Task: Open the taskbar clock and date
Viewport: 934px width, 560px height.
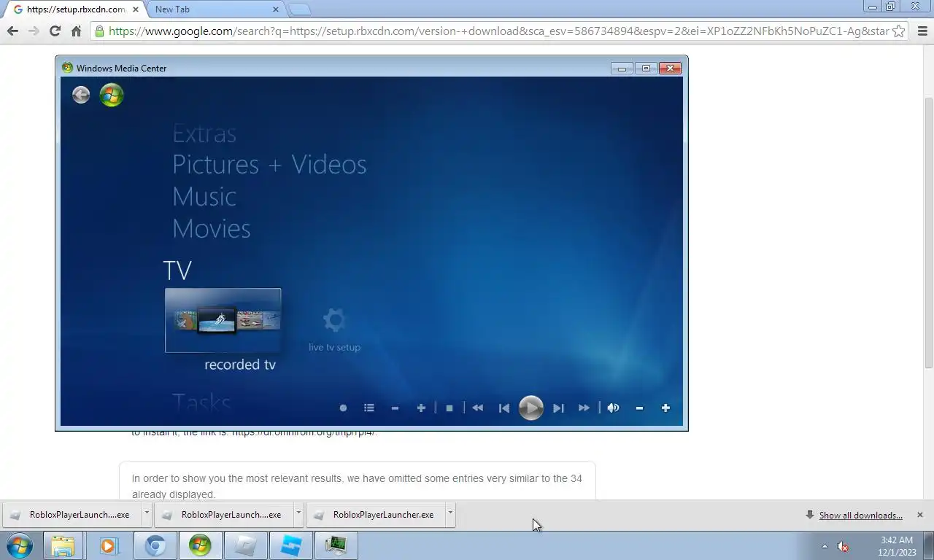Action: click(897, 546)
